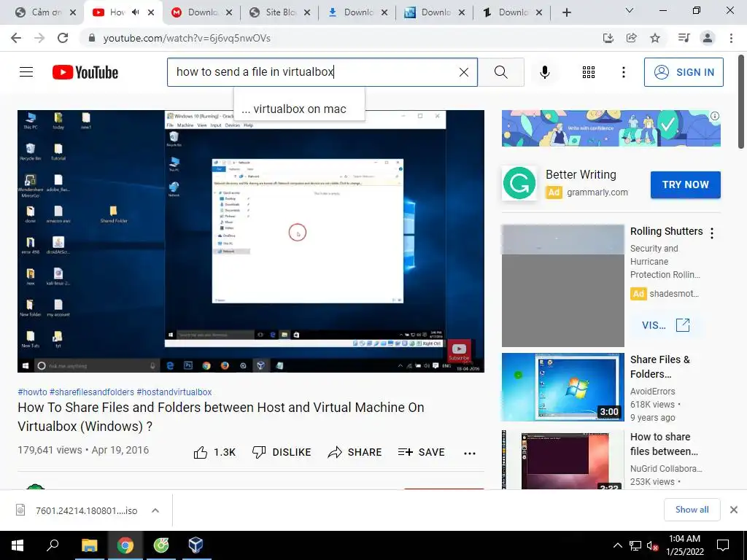The height and width of the screenshot is (560, 747).
Task: Open the YouTube apps grid
Action: click(x=589, y=72)
